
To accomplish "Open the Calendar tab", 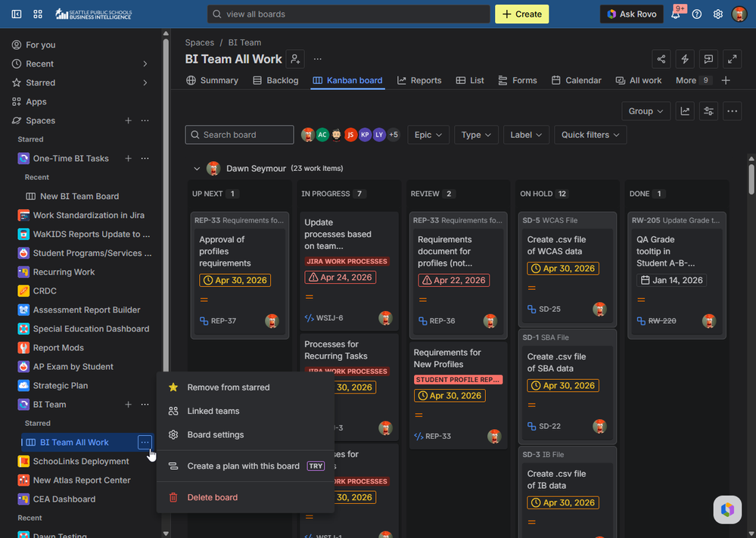I will click(577, 80).
